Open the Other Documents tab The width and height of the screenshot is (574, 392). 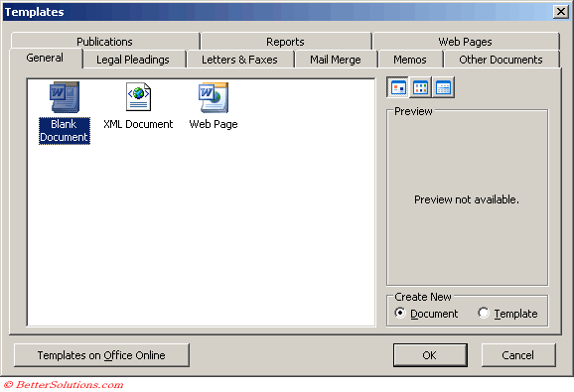501,60
